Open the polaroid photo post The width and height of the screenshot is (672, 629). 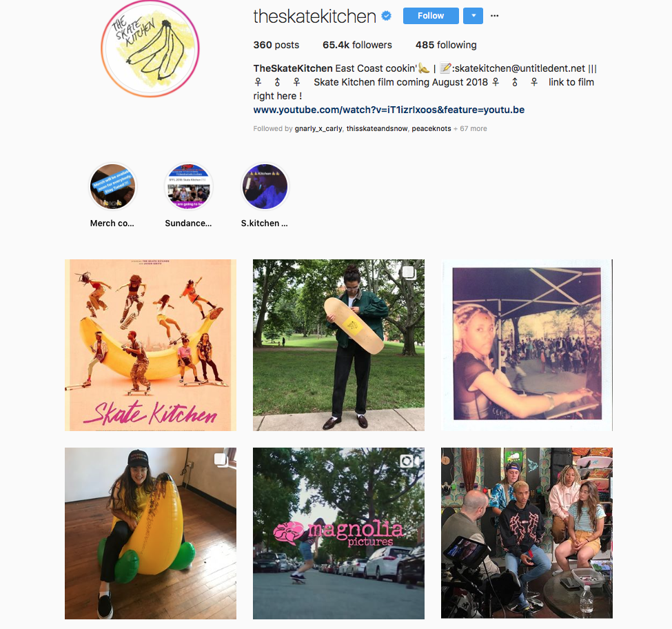pos(527,345)
